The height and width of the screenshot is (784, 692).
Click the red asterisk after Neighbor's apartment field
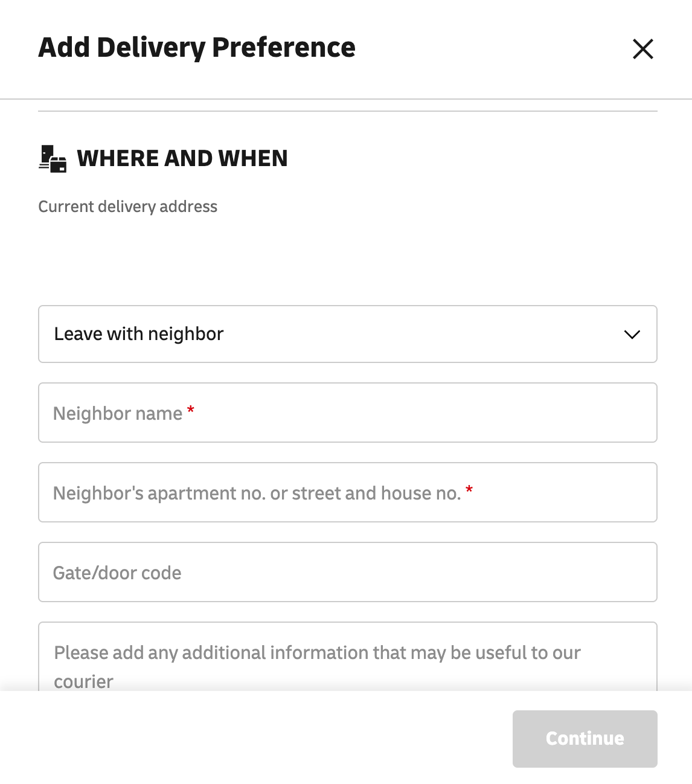(x=470, y=489)
